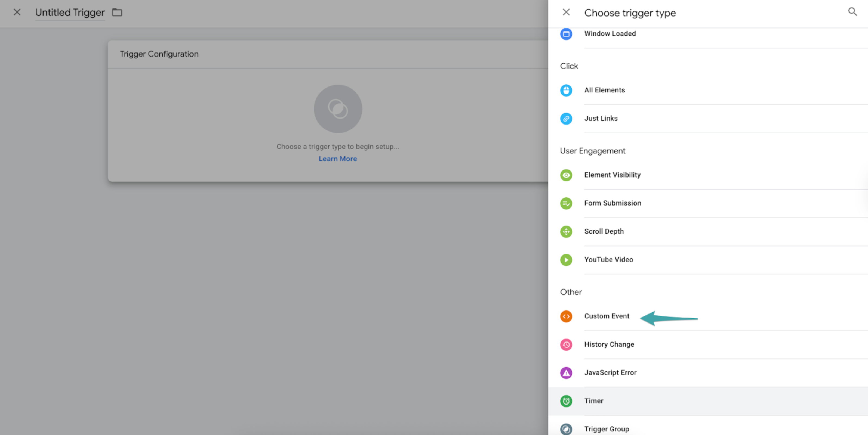This screenshot has height=435, width=868.
Task: Select the All Elements click trigger
Action: tap(708, 90)
